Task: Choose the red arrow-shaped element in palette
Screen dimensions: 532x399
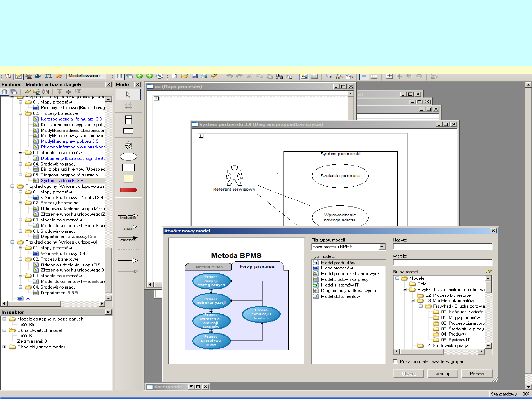Action: 128,190
